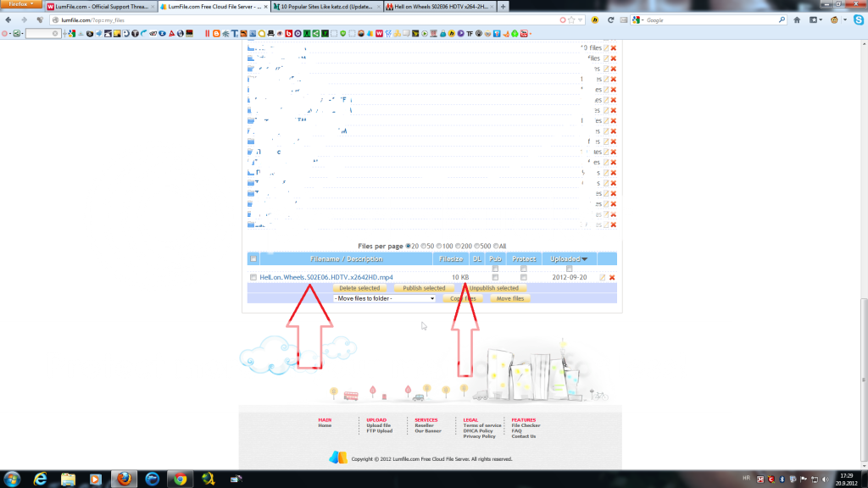Open Internet Explorer from the taskbar
The height and width of the screenshot is (488, 868).
click(40, 478)
